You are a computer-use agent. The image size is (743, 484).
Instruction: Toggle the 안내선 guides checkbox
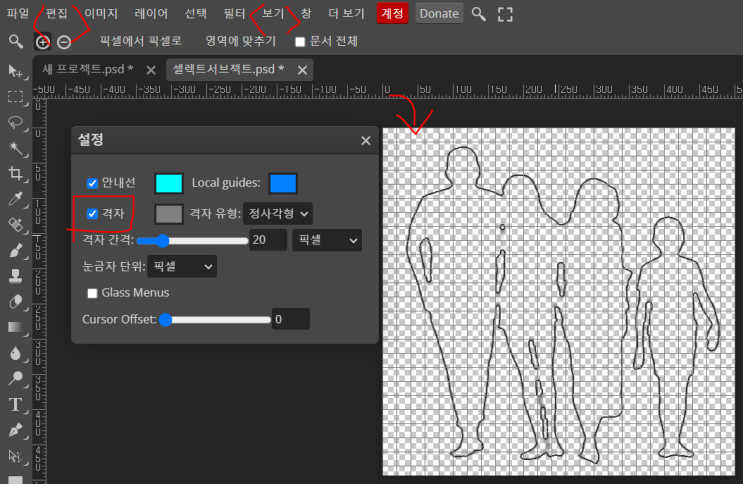93,183
